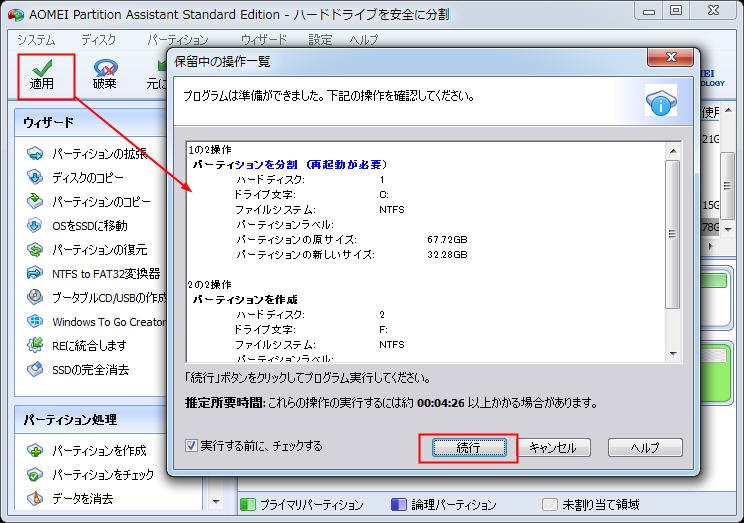Screen dimensions: 744x523
Task: Open the SSDの完全消去 icon
Action: tap(35, 369)
